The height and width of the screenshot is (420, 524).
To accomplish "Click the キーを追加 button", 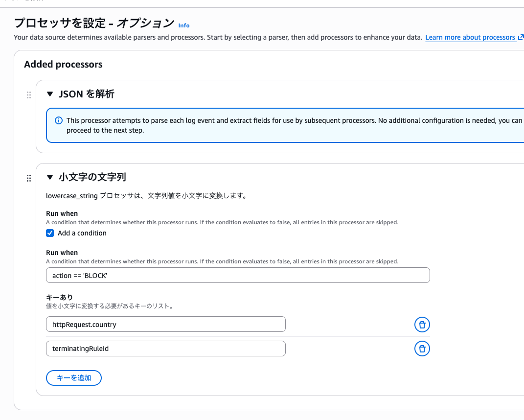I will (x=74, y=378).
